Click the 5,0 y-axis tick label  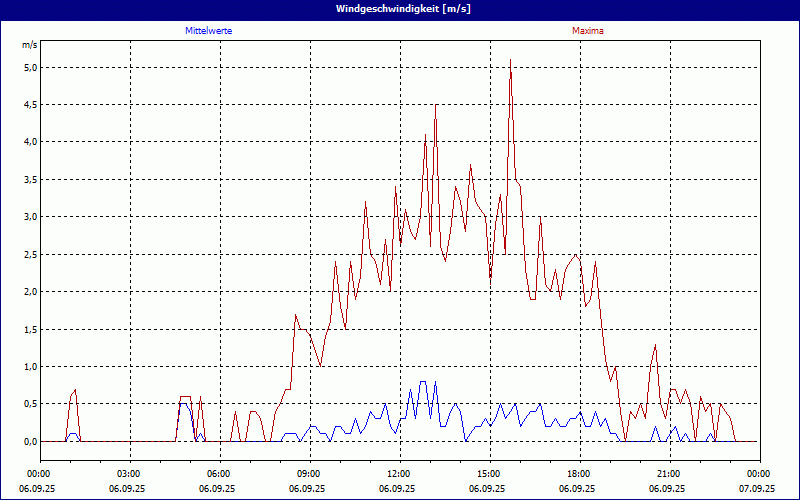(30, 67)
